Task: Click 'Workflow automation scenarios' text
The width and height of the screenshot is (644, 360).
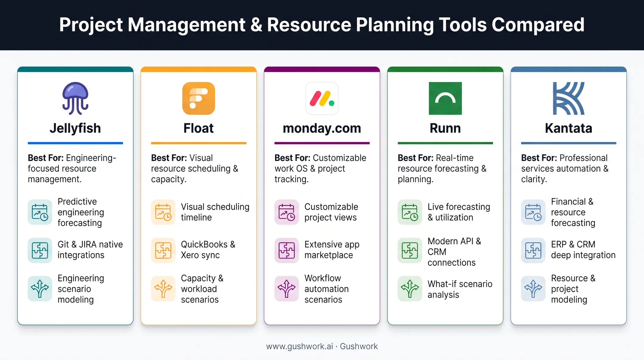Action: pyautogui.click(x=326, y=289)
